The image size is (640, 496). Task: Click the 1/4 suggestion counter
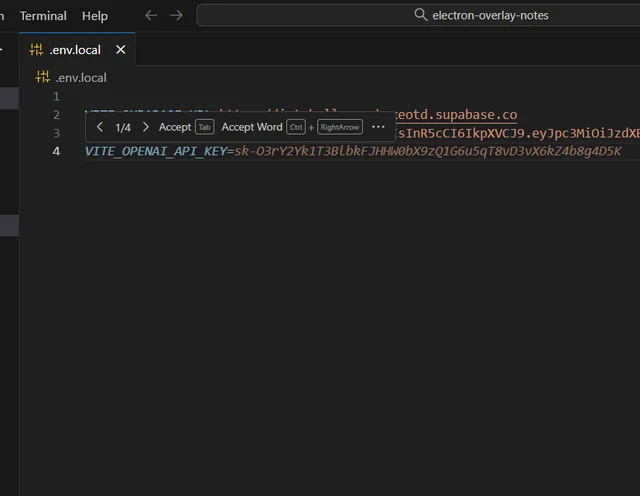click(123, 127)
